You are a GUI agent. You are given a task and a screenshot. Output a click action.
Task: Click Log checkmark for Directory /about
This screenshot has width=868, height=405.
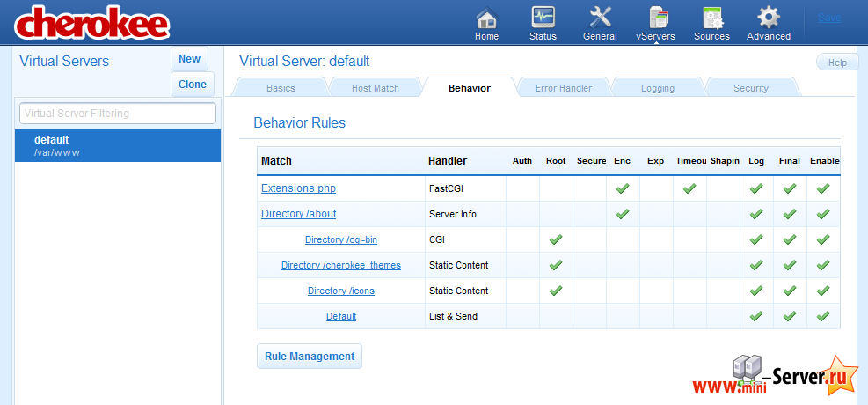pyautogui.click(x=756, y=214)
